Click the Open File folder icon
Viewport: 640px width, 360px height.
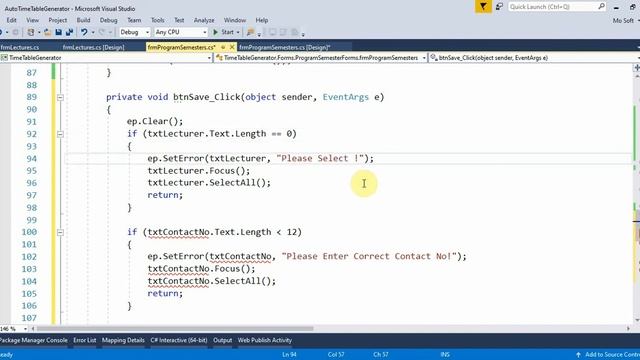coord(47,32)
